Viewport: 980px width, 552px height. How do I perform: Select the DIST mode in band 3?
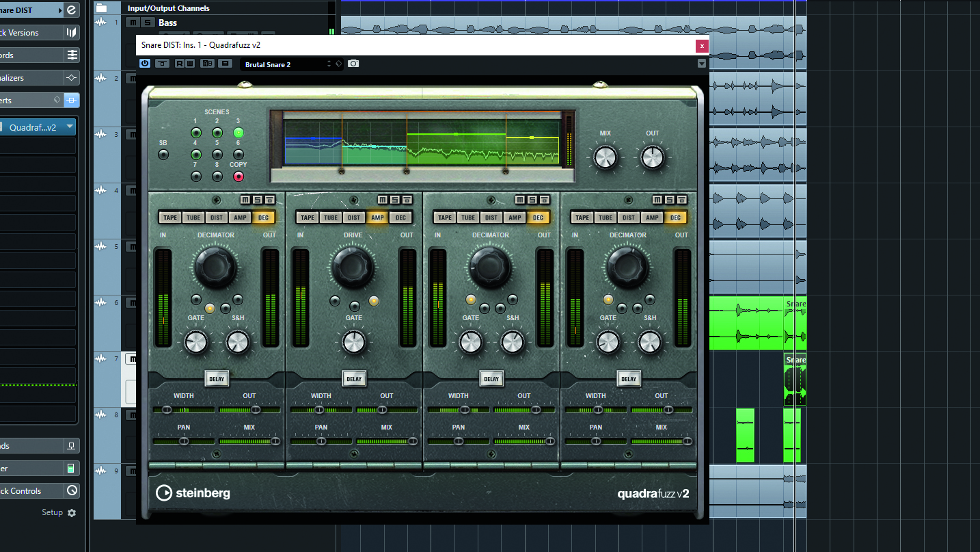pyautogui.click(x=491, y=218)
